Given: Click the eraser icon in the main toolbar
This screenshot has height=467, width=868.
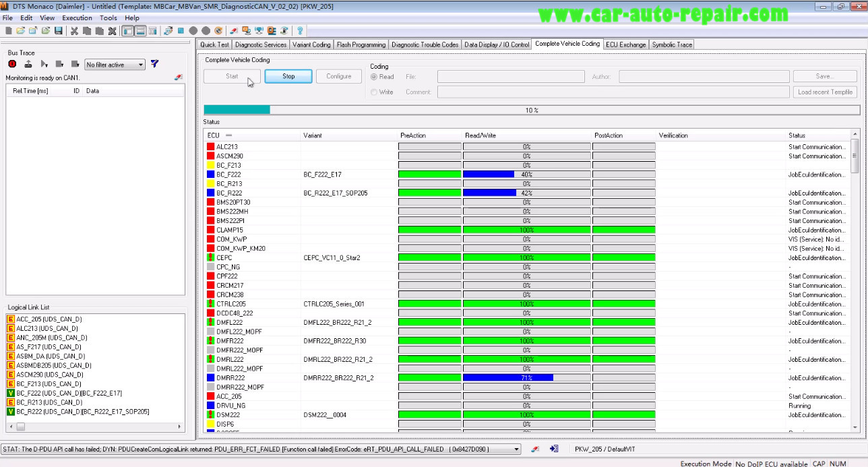Looking at the screenshot, I should coord(233,31).
